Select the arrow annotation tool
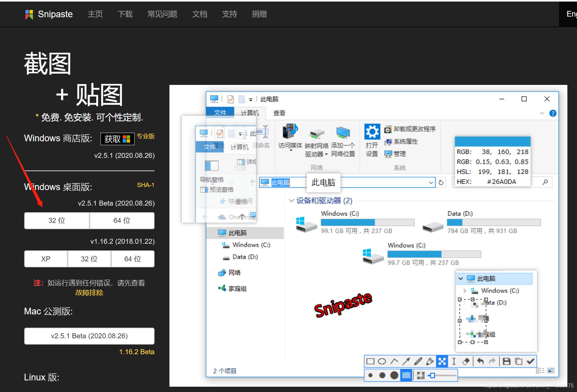Image resolution: width=577 pixels, height=392 pixels. tap(406, 361)
